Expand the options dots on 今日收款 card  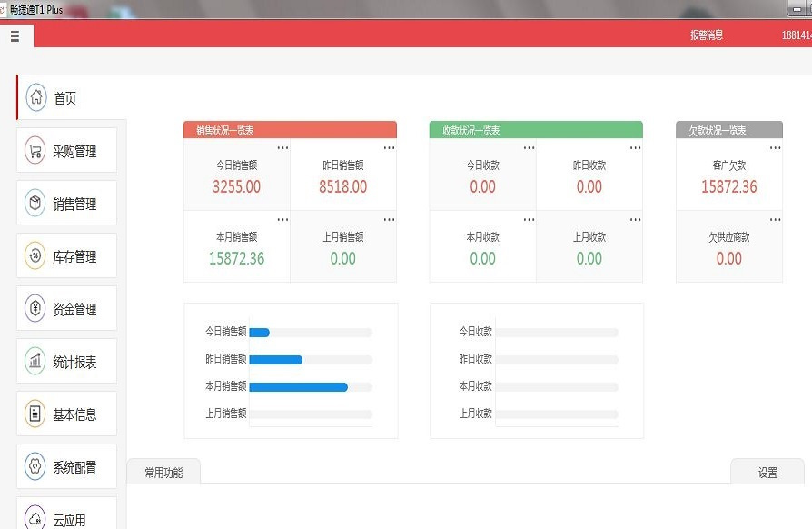[529, 148]
